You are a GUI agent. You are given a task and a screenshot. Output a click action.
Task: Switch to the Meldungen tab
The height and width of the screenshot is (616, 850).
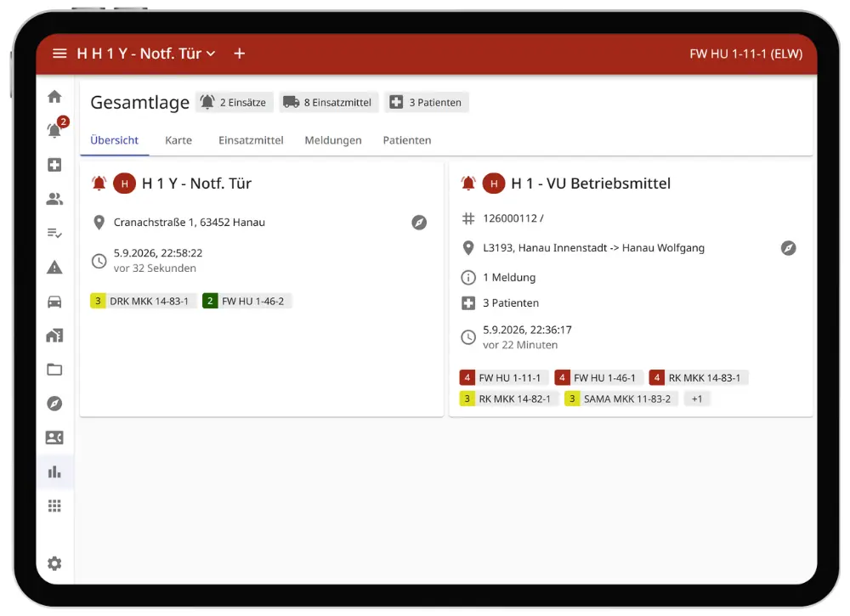tap(333, 140)
